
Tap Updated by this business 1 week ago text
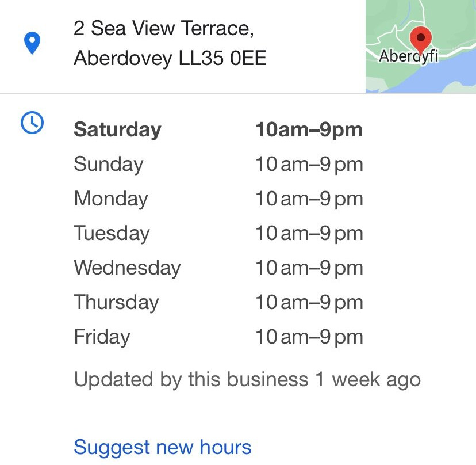(247, 380)
